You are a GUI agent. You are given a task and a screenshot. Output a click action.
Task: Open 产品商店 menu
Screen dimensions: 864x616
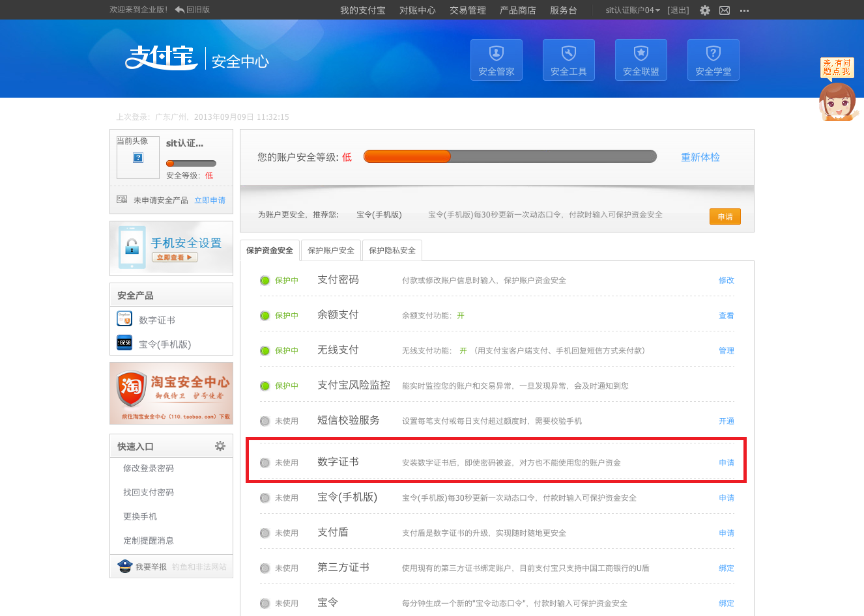click(x=518, y=10)
